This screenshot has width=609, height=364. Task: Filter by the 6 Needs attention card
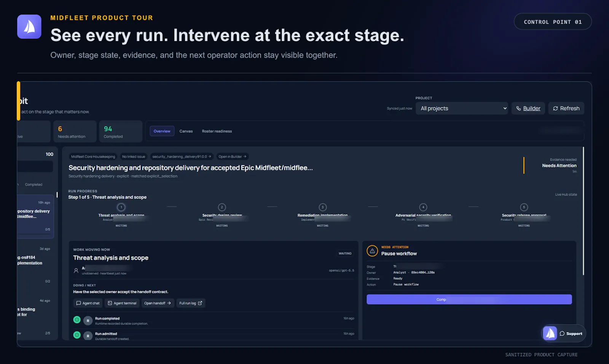pyautogui.click(x=75, y=132)
